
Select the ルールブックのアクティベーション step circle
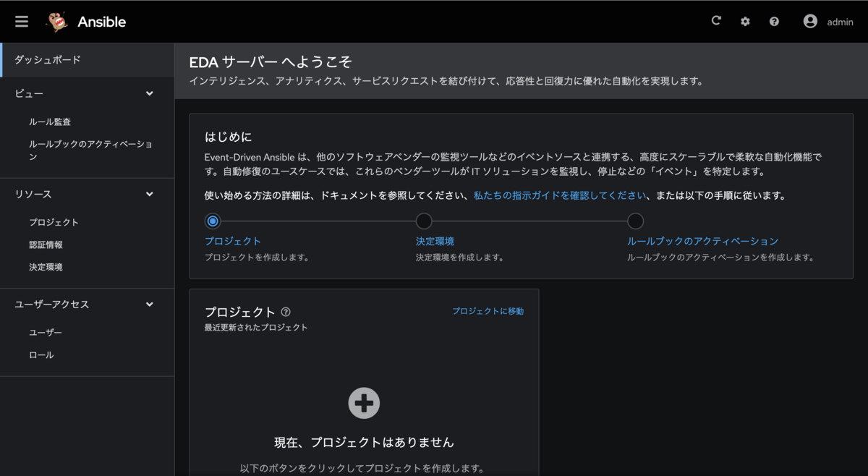636,221
